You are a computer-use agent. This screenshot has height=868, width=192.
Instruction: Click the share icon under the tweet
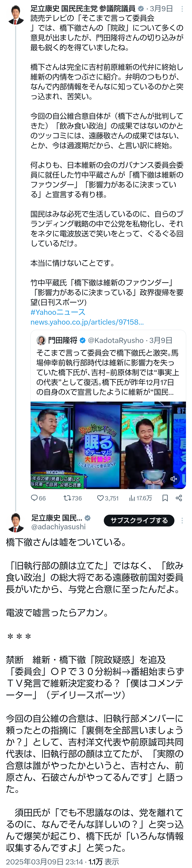coord(179,498)
